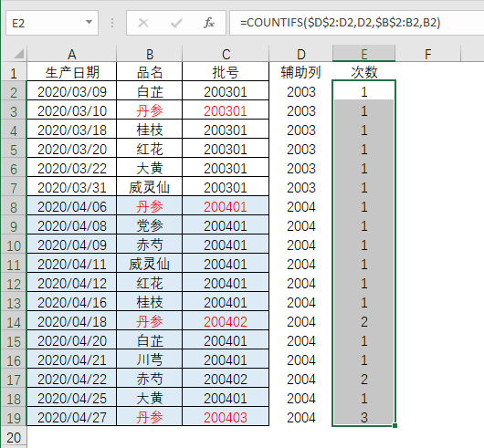The width and height of the screenshot is (484, 448).
Task: Click the Select All corner triangle
Action: tap(19, 54)
